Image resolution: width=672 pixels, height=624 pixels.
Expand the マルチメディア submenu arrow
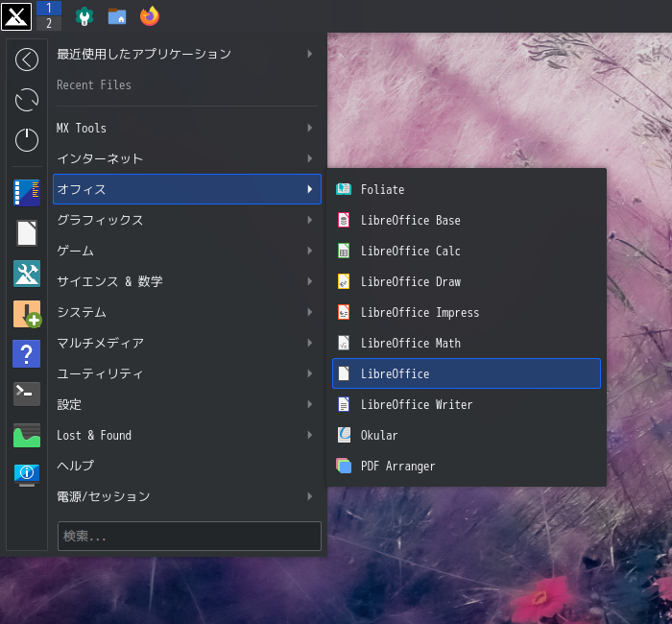[310, 343]
